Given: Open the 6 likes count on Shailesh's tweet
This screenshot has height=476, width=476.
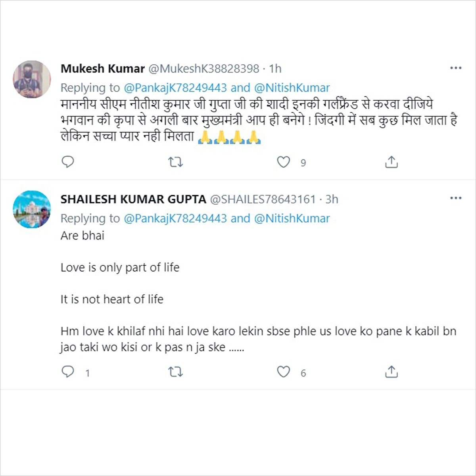Looking at the screenshot, I should tap(304, 372).
